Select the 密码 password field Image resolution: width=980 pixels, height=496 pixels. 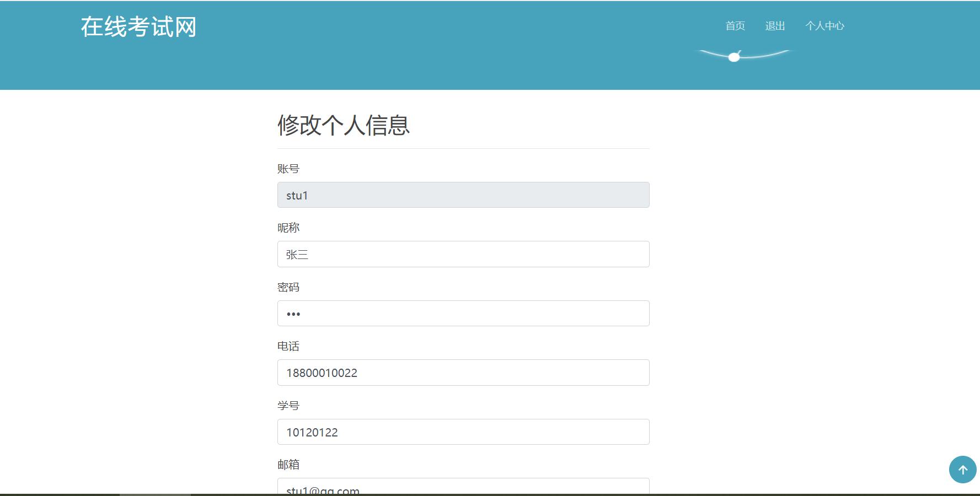[463, 313]
